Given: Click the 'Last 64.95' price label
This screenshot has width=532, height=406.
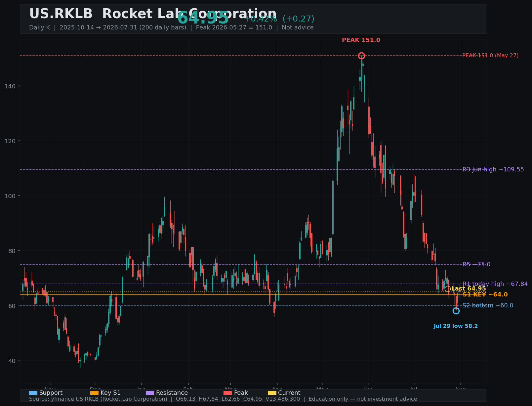Looking at the screenshot, I should (469, 289).
